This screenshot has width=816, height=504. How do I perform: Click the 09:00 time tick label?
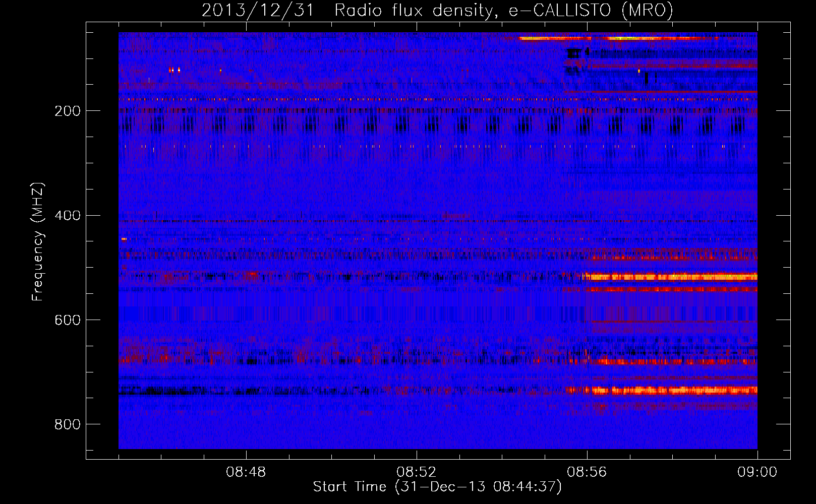pos(757,472)
